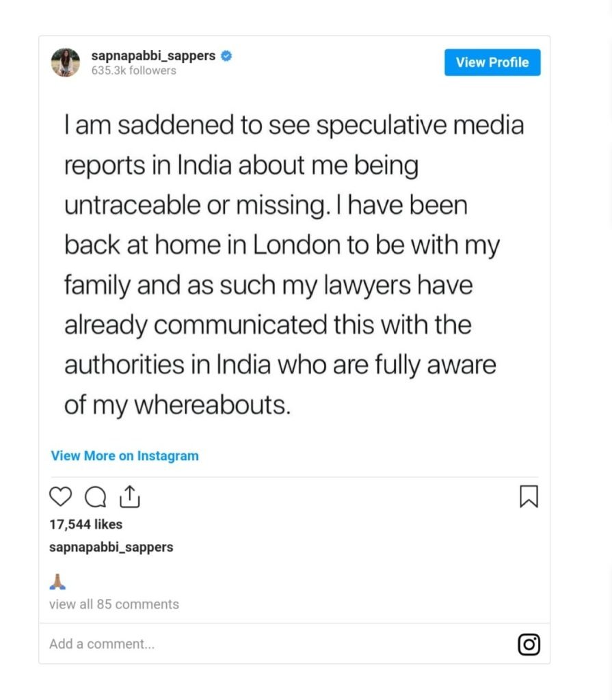Image resolution: width=612 pixels, height=700 pixels.
Task: Open the sapnapabbi_sappers profile avatar
Action: click(66, 62)
